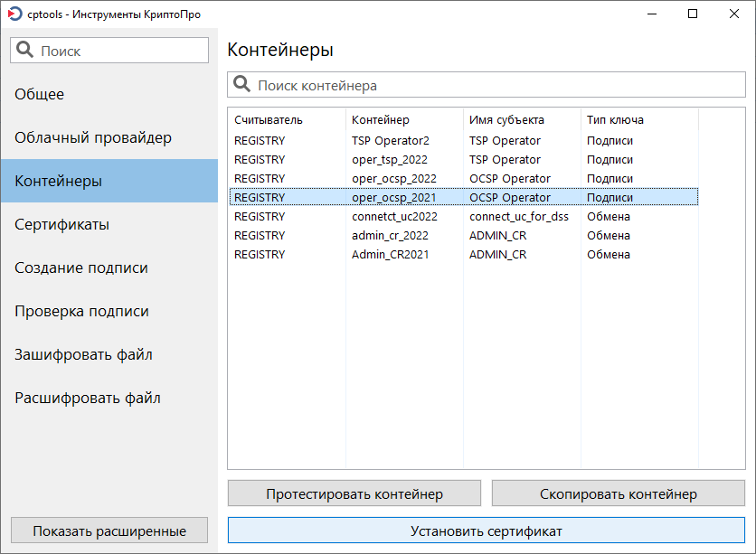Viewport: 756px width, 554px height.
Task: Go to the Сертификаты section
Action: (x=109, y=224)
